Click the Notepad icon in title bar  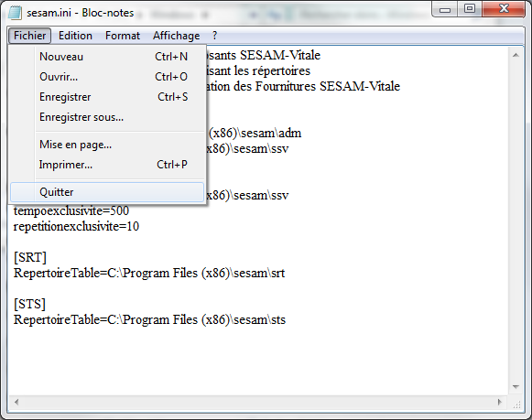(x=15, y=13)
